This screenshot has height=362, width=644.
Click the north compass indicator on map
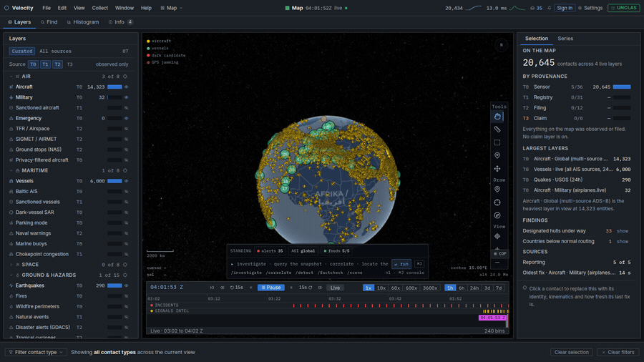click(x=501, y=45)
